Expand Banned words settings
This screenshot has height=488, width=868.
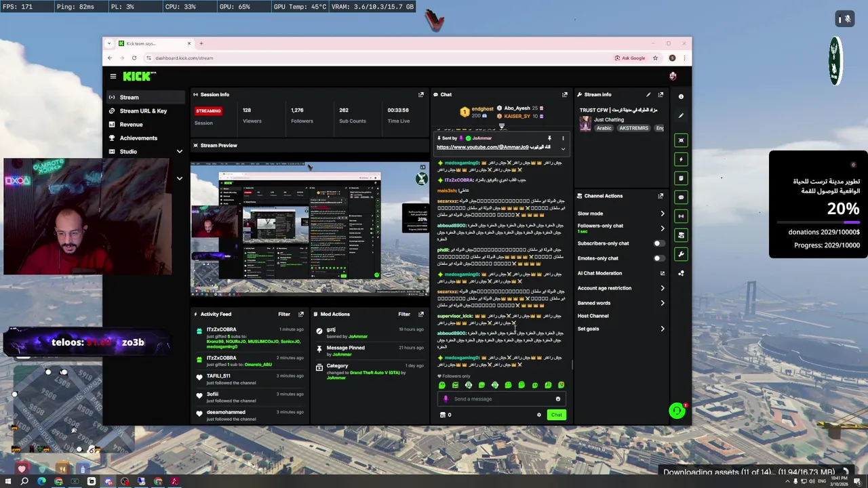pos(663,303)
